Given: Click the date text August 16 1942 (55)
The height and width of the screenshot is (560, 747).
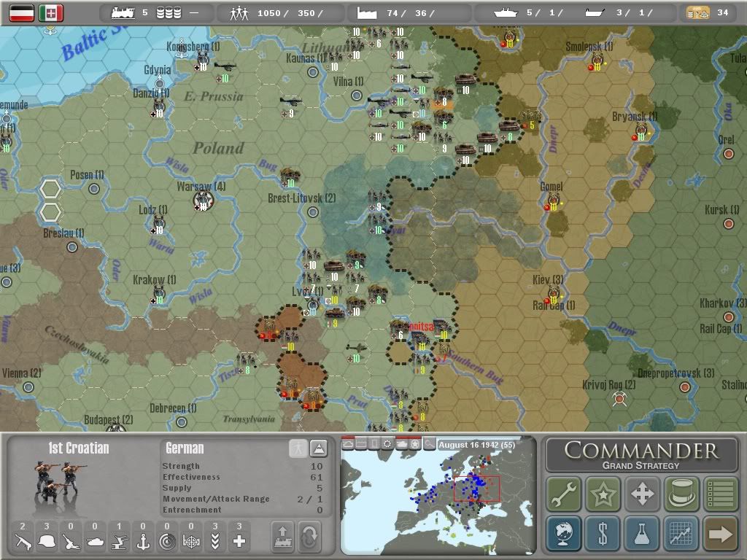Looking at the screenshot, I should [x=476, y=445].
